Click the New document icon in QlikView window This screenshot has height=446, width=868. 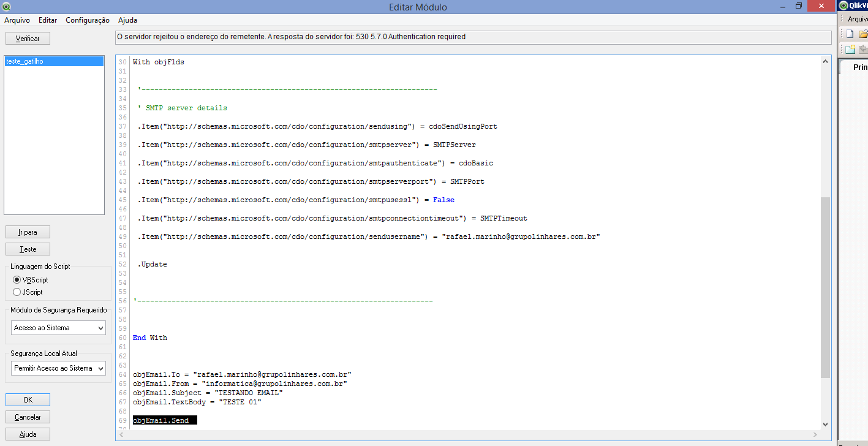point(850,34)
